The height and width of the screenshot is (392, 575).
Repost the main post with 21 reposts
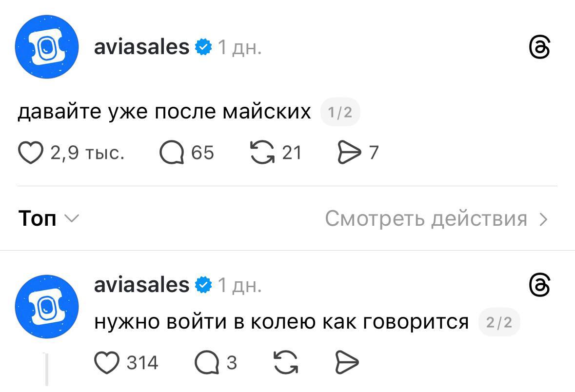(262, 153)
